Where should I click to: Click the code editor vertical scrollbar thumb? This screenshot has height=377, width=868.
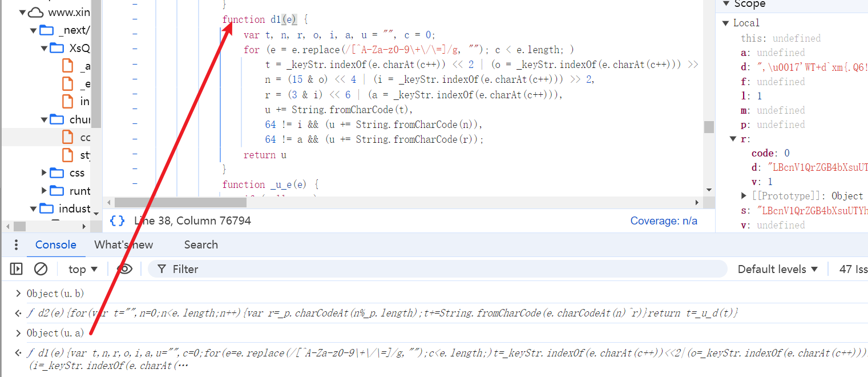708,127
